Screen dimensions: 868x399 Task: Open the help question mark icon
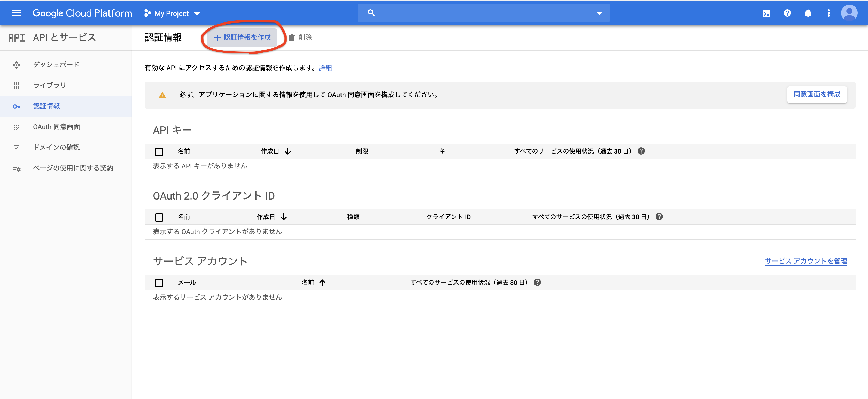pyautogui.click(x=787, y=13)
